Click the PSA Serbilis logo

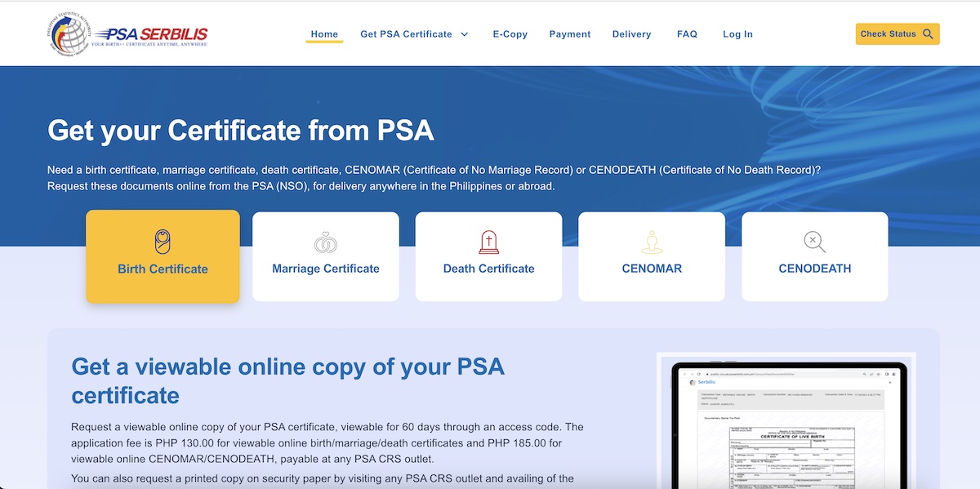click(127, 33)
